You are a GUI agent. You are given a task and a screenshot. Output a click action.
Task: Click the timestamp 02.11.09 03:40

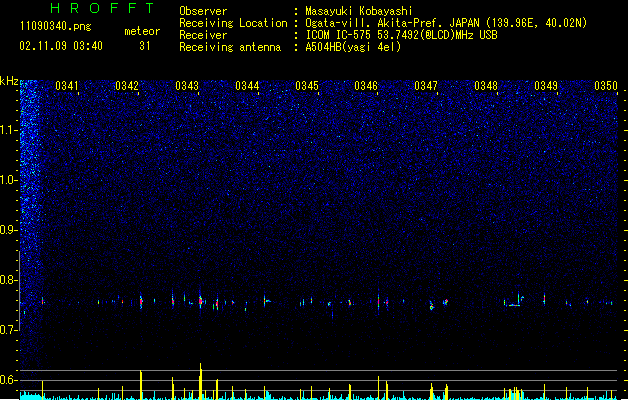tap(61, 46)
